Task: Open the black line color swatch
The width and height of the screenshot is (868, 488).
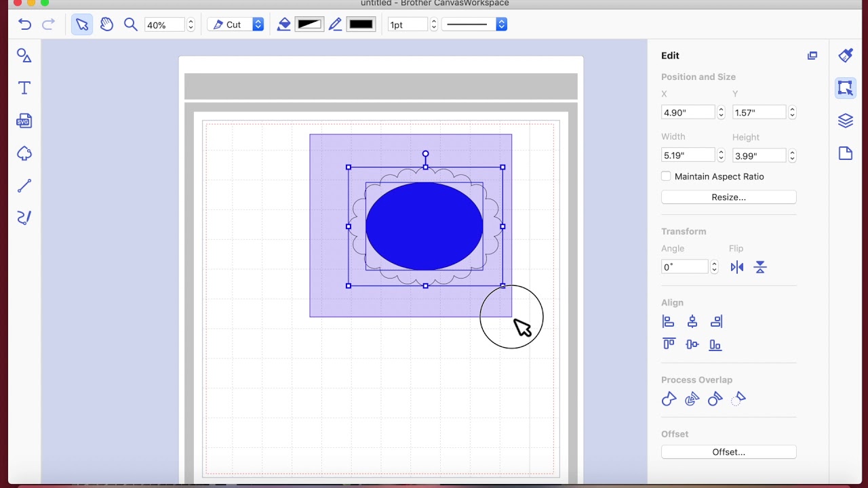Action: click(361, 24)
